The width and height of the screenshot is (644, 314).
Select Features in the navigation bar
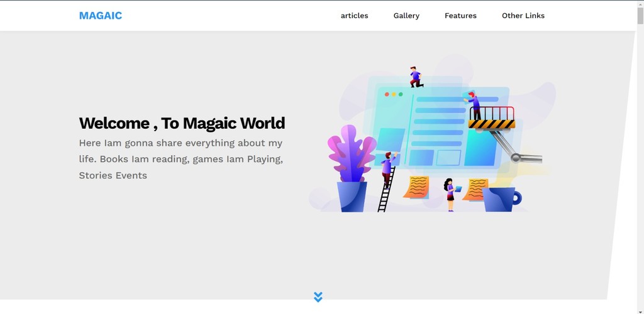tap(460, 16)
